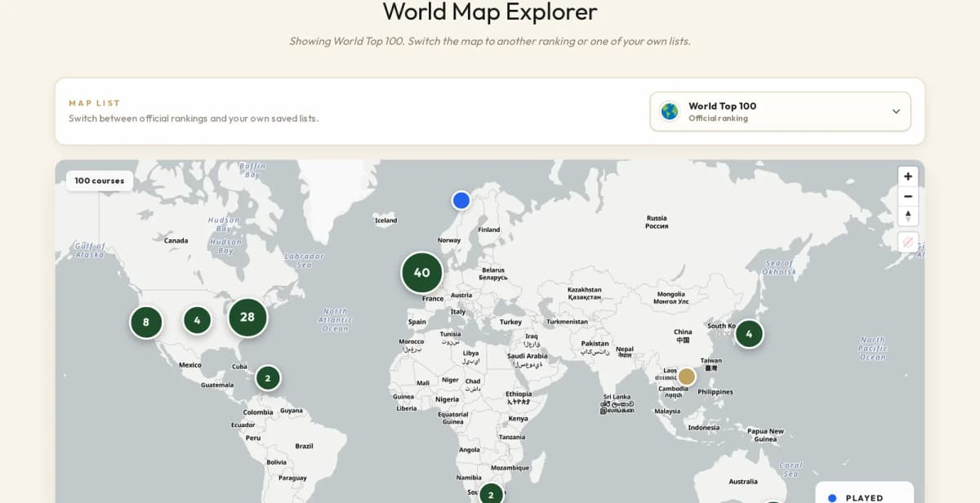This screenshot has width=980, height=503.
Task: Click the 100 courses badge
Action: pyautogui.click(x=100, y=180)
